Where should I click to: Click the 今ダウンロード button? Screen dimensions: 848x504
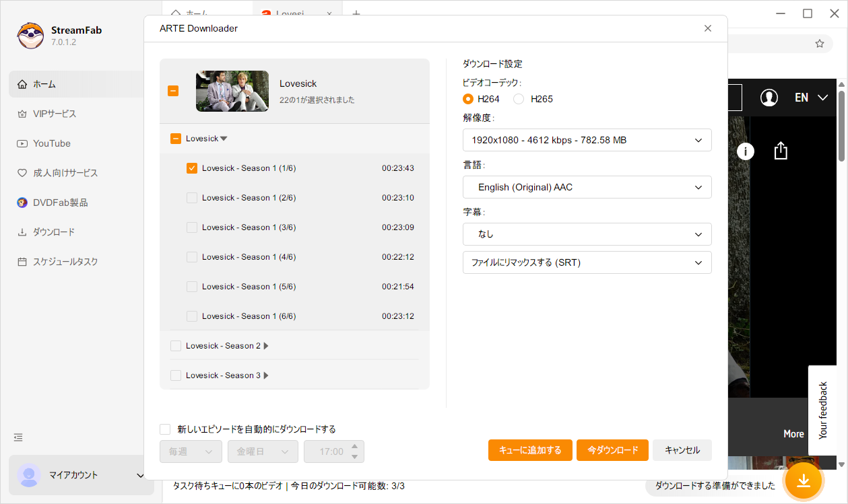tap(612, 450)
